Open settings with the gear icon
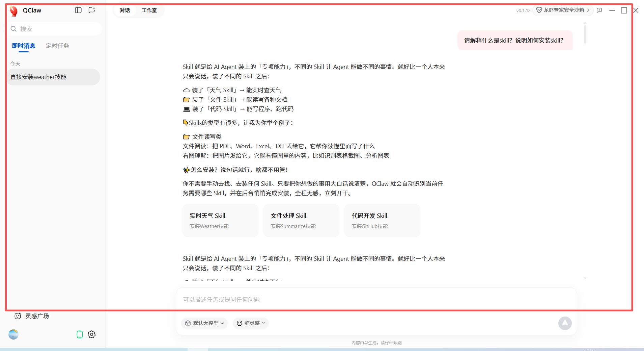 [x=91, y=334]
